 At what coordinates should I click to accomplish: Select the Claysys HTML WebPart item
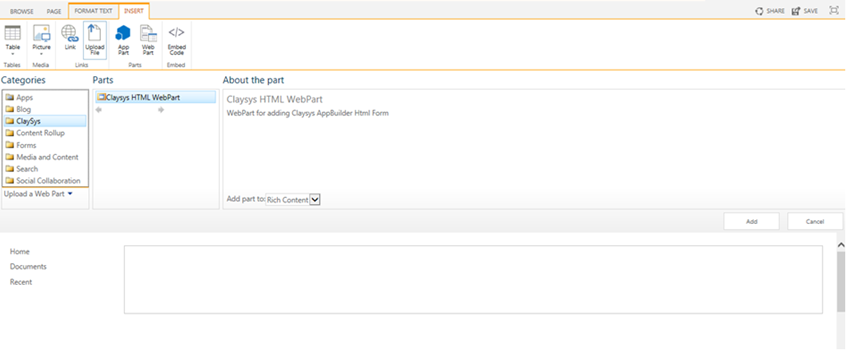155,98
